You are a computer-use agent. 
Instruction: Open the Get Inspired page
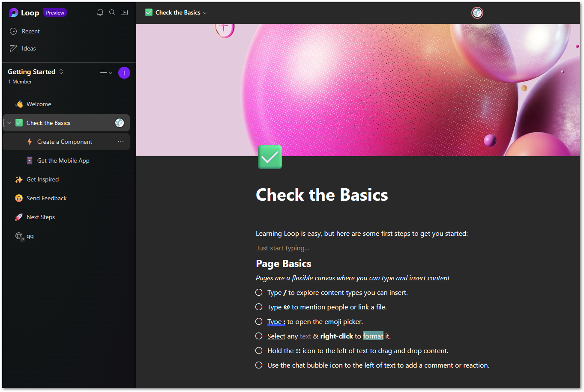tap(42, 179)
